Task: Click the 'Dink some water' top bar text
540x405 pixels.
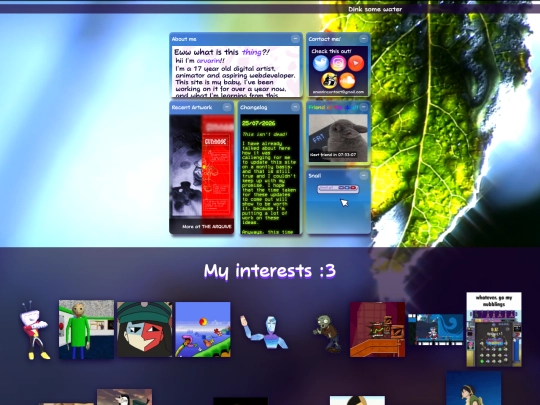Action: click(375, 9)
